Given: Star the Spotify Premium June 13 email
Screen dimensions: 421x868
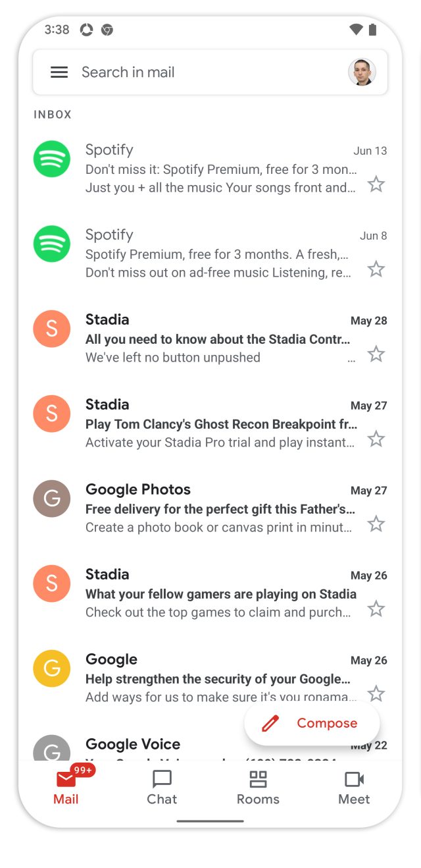Looking at the screenshot, I should point(376,184).
